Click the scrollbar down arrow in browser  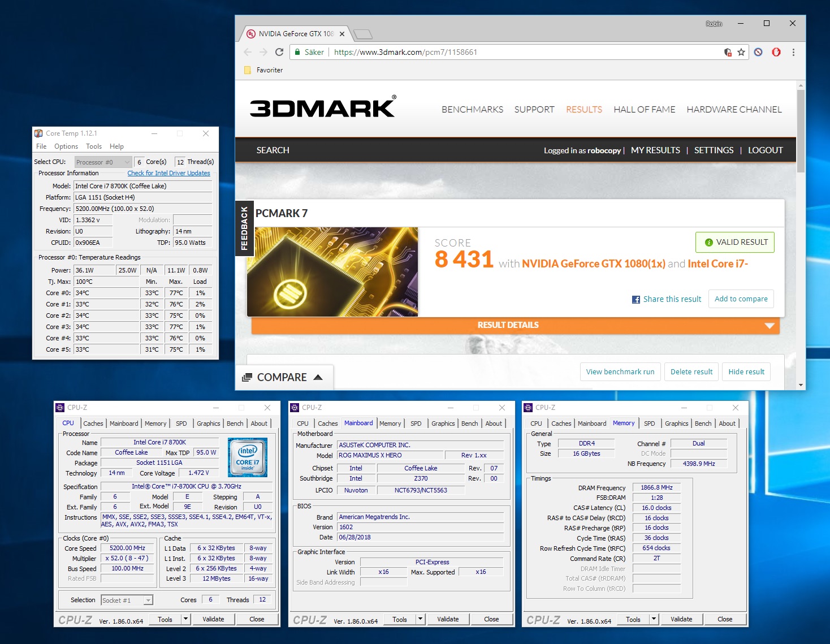pyautogui.click(x=801, y=385)
